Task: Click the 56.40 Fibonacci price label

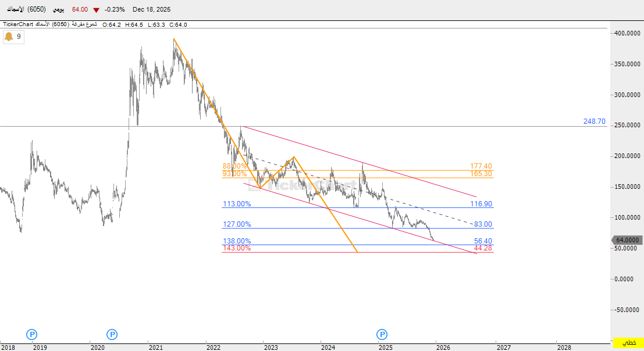Action: 483,241
